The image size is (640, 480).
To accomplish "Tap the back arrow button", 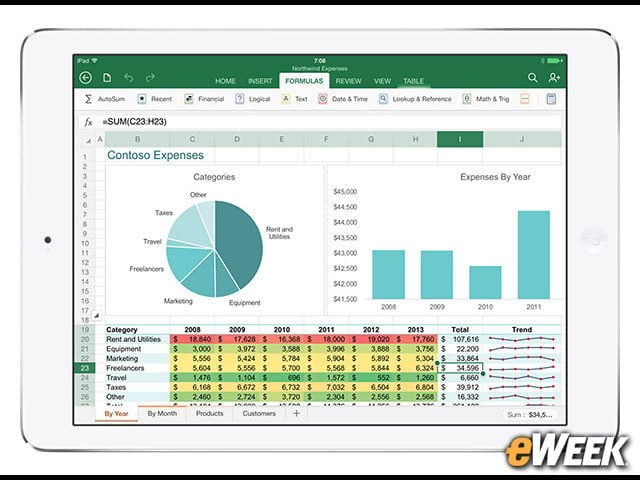I will coord(85,78).
